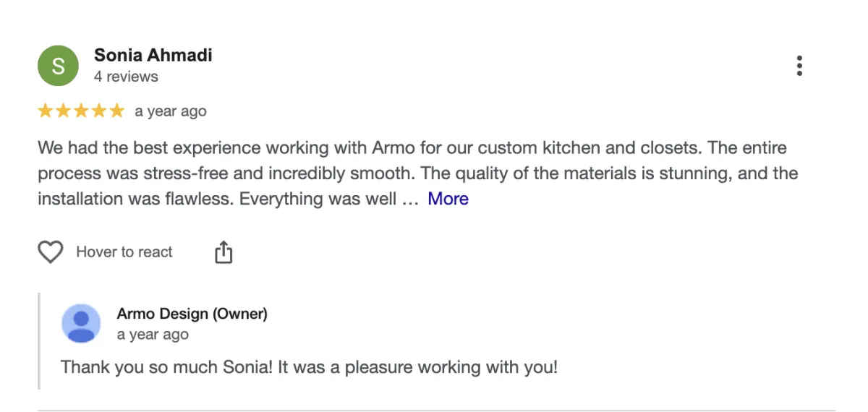Click the share review icon
The image size is (868, 412).
[224, 252]
